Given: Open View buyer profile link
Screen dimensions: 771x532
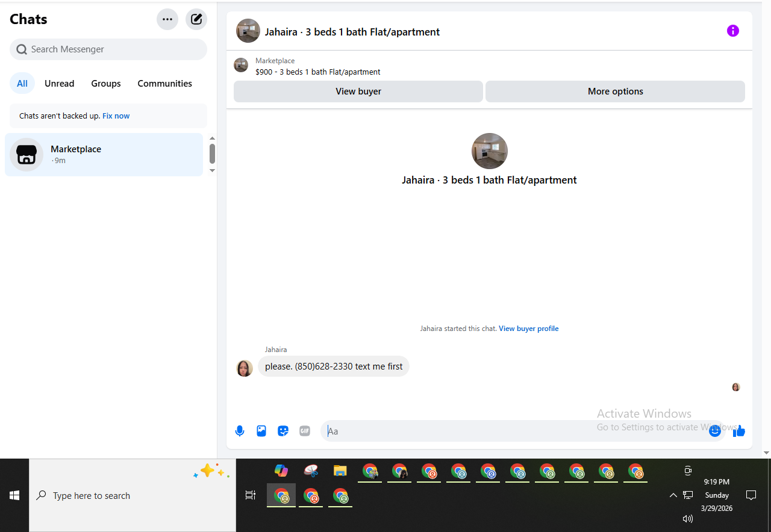Looking at the screenshot, I should coord(528,329).
